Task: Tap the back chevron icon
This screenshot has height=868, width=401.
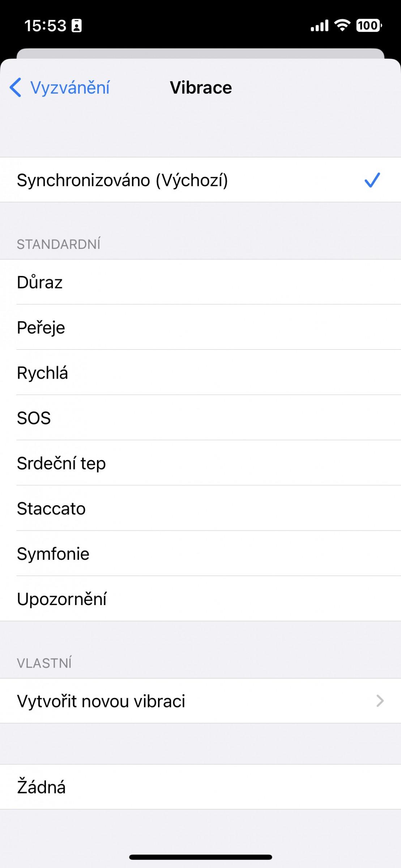Action: pyautogui.click(x=15, y=88)
